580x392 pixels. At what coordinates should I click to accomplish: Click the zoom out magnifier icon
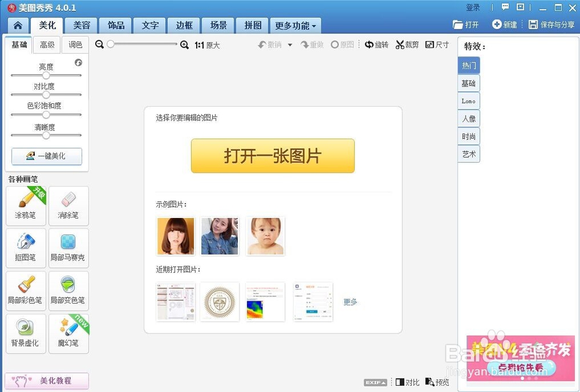(x=99, y=45)
